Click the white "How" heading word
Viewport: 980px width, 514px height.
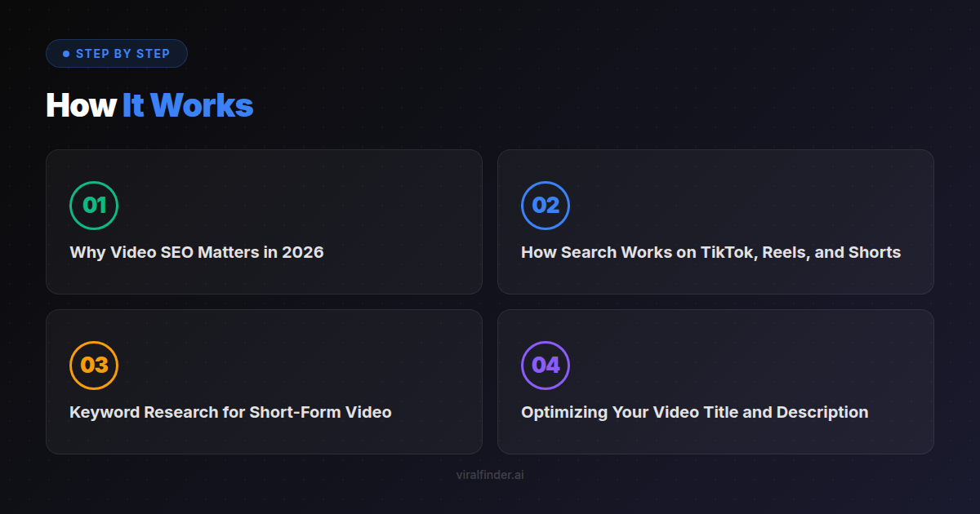point(81,105)
